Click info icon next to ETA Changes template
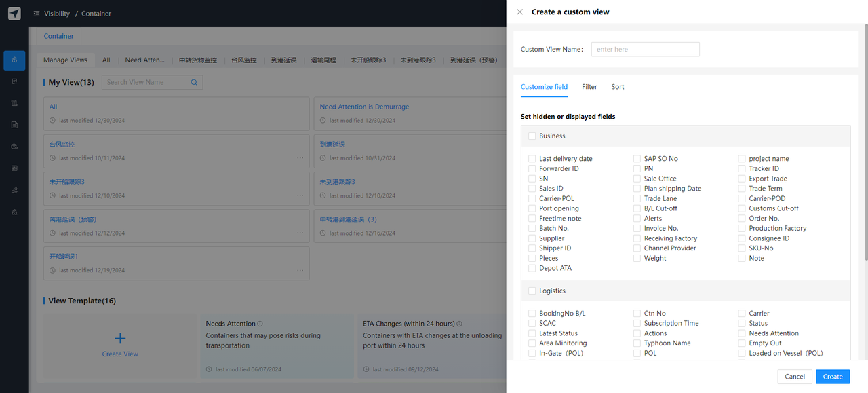The width and height of the screenshot is (868, 393). point(460,324)
